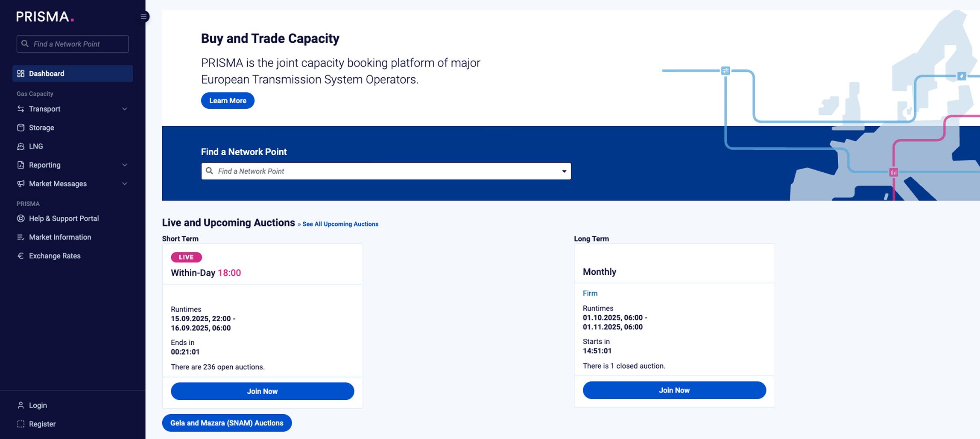Click the Market Messages megaphone icon

click(x=20, y=184)
